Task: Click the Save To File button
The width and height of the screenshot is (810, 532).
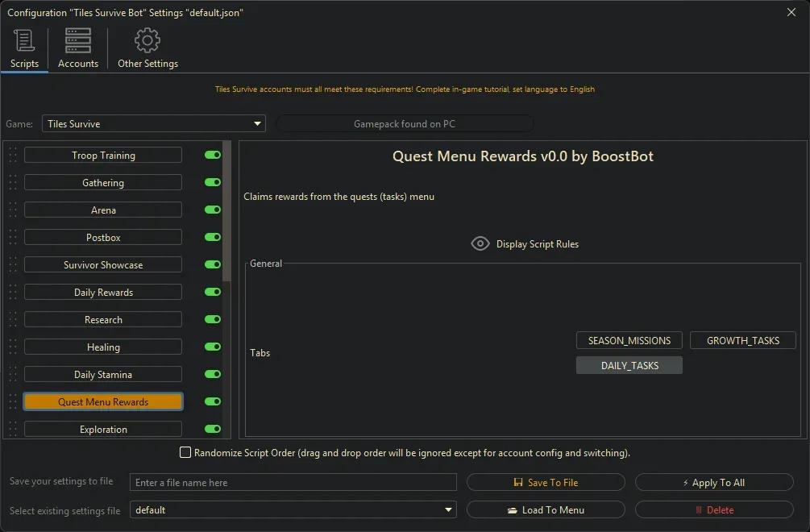Action: (x=546, y=483)
